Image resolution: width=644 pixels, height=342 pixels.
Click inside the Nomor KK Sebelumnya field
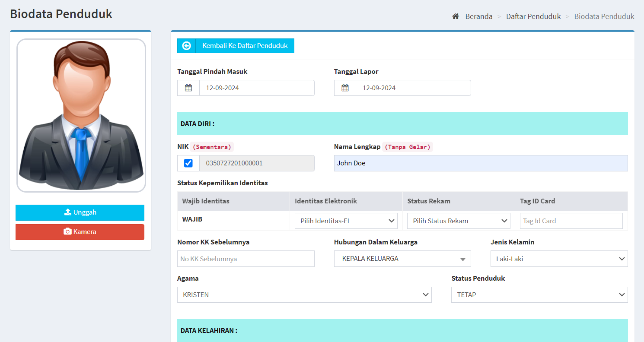click(x=245, y=259)
